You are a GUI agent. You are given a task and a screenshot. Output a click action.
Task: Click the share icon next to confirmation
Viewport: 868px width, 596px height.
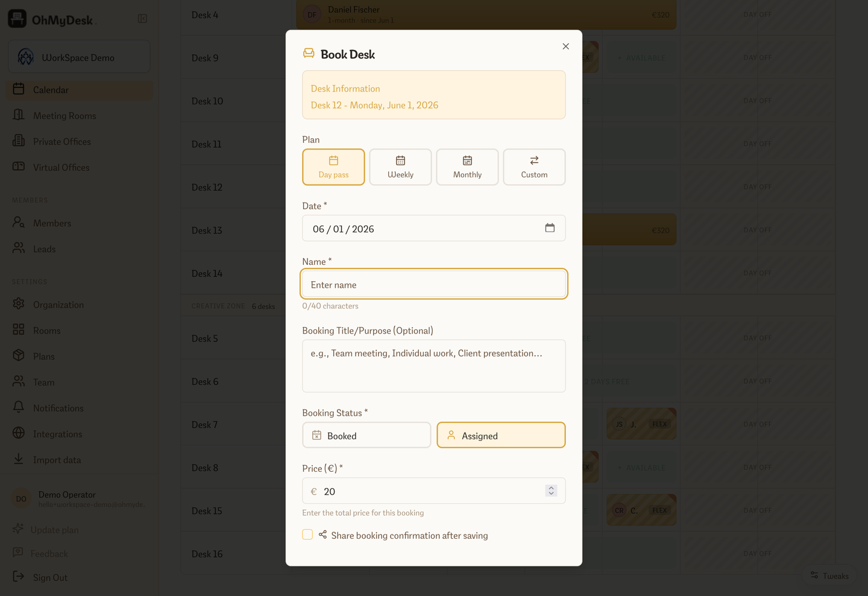[x=322, y=535]
